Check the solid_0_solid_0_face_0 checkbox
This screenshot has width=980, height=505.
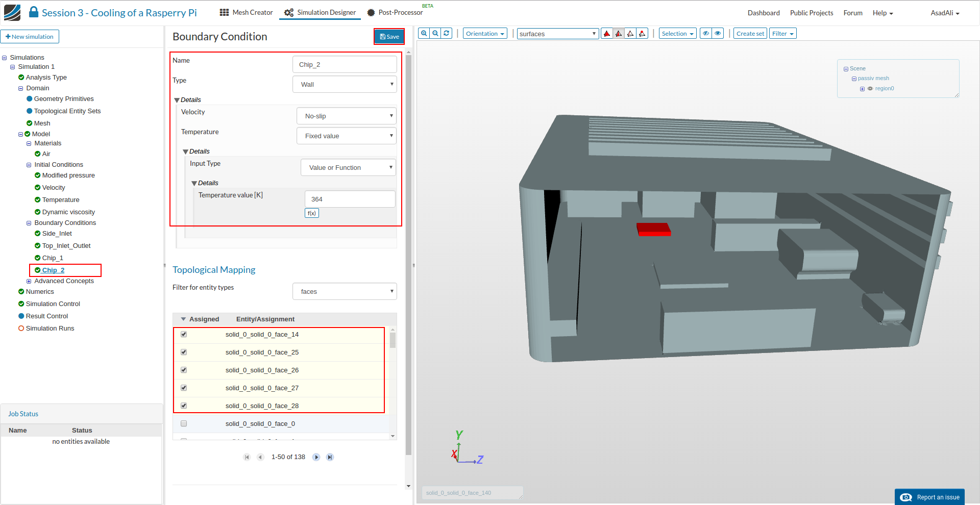tap(184, 424)
